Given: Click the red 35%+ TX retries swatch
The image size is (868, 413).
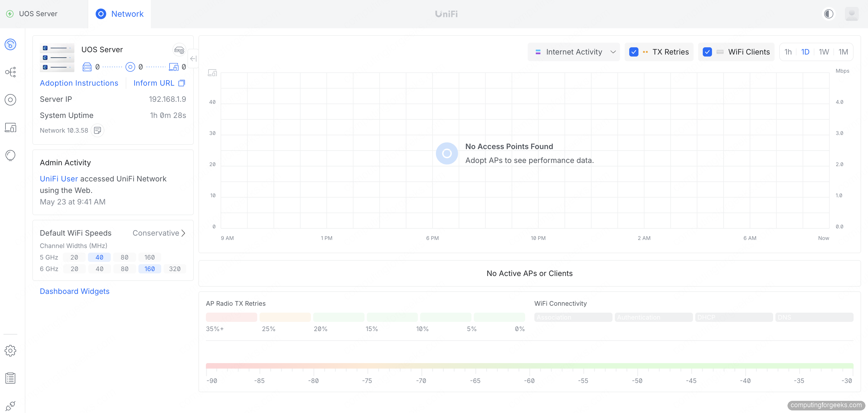Looking at the screenshot, I should [x=231, y=317].
